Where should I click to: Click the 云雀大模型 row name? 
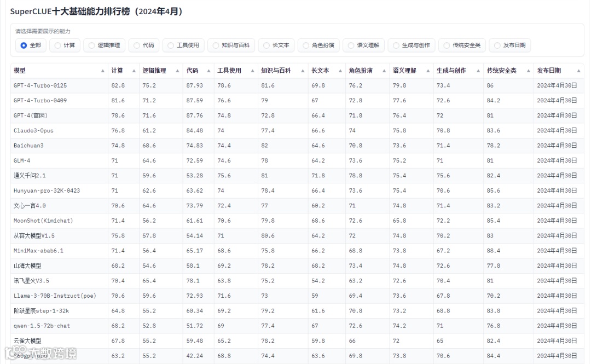[27, 341]
